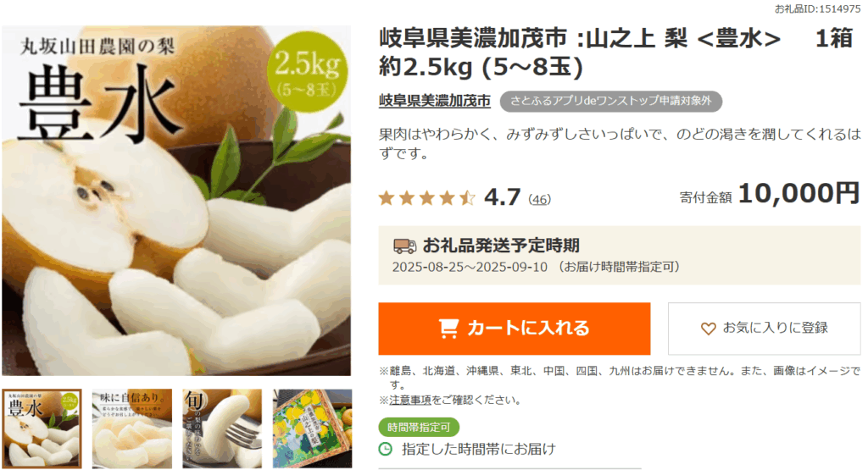Viewport: 868px width, 470px height.
Task: Click the heart icon for favorites
Action: click(708, 329)
